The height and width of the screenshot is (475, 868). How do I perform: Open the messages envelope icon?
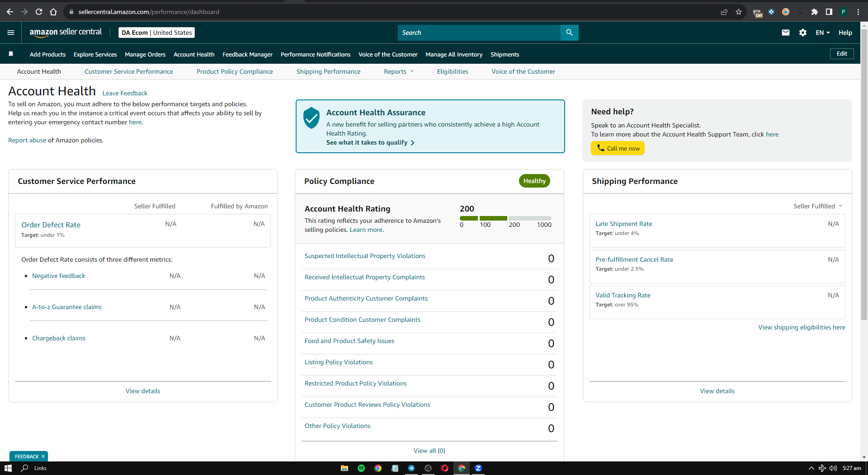(786, 33)
